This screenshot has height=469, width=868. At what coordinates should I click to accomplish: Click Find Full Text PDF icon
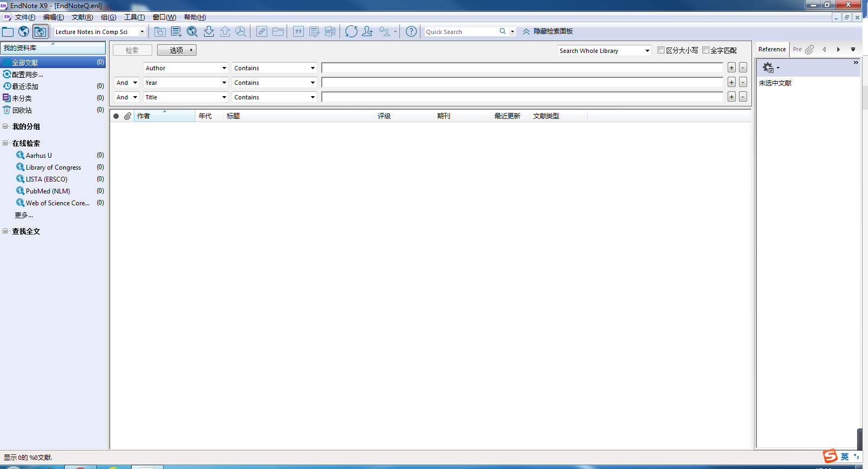[x=241, y=32]
